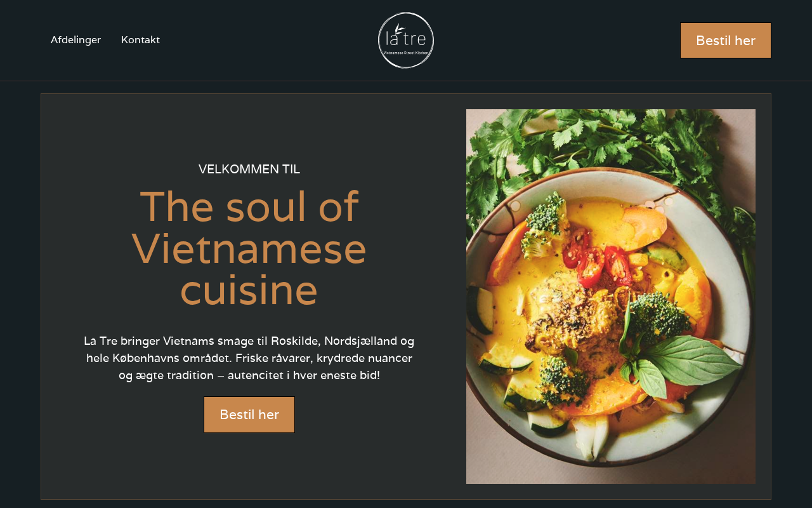The image size is (812, 508).
Task: Click the Vietnamese Street Kitchen tagline in logo
Action: [x=406, y=53]
